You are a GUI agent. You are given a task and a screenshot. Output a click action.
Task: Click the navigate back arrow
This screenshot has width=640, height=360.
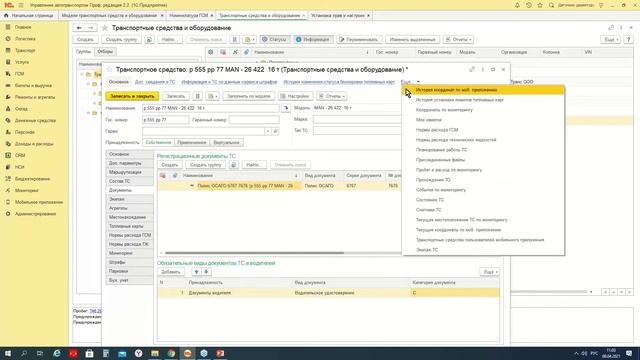pos(79,28)
